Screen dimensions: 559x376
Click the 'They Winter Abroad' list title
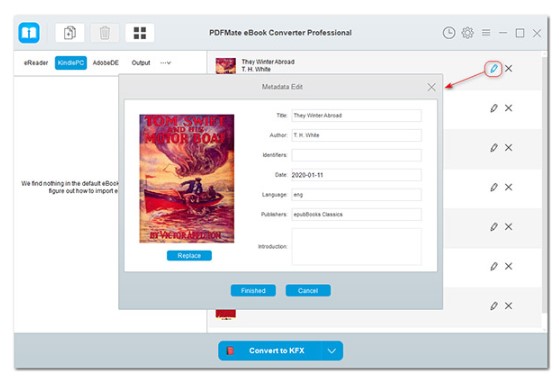point(268,62)
